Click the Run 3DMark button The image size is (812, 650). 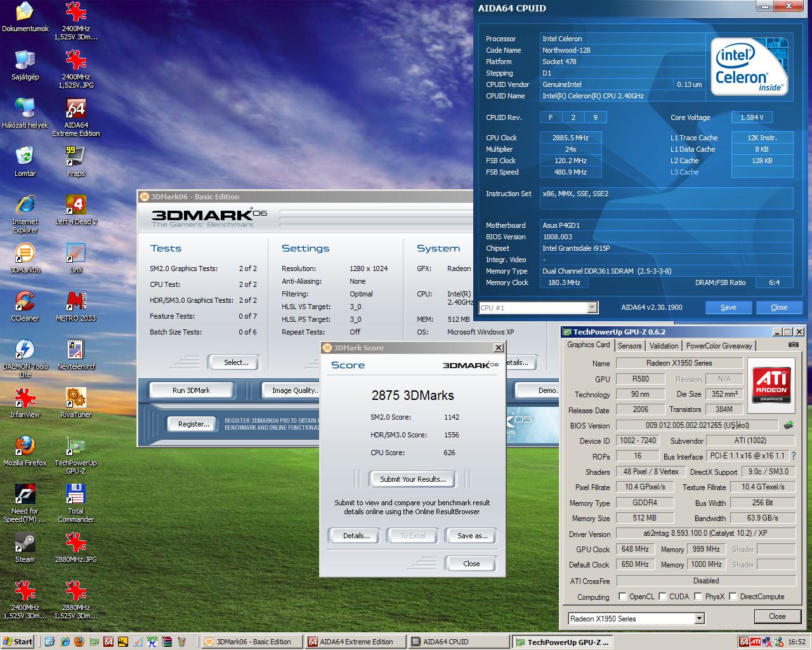pyautogui.click(x=191, y=390)
